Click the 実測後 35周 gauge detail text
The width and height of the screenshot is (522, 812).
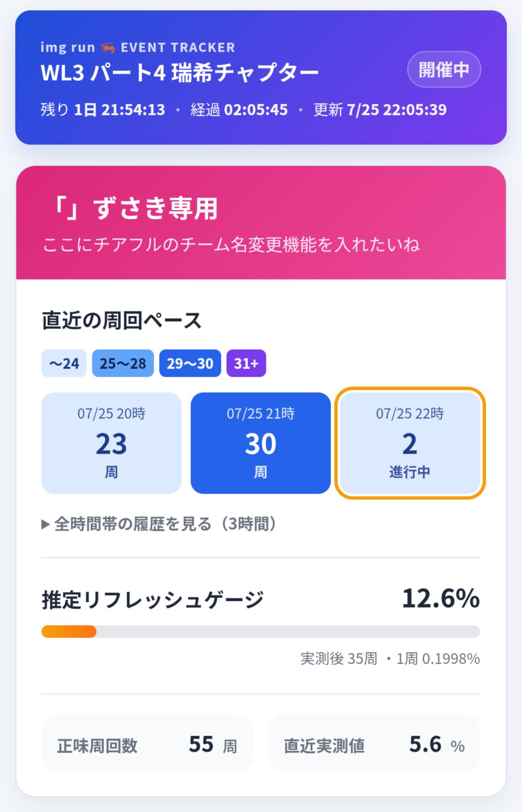(x=339, y=658)
